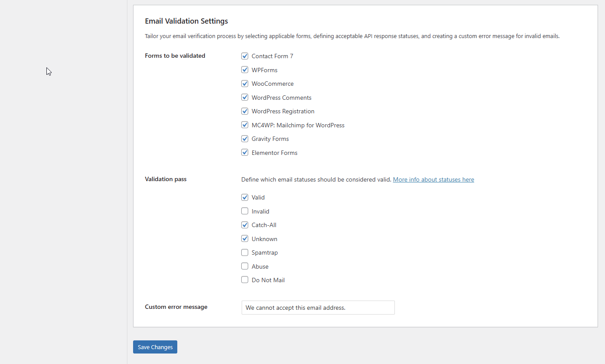The image size is (605, 364).
Task: Check the Do Not Mail option
Action: 245,280
